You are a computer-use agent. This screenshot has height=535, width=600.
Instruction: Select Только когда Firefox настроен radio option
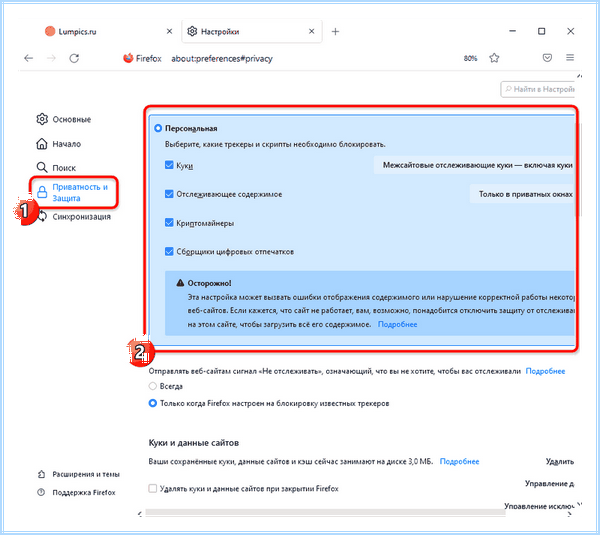153,403
